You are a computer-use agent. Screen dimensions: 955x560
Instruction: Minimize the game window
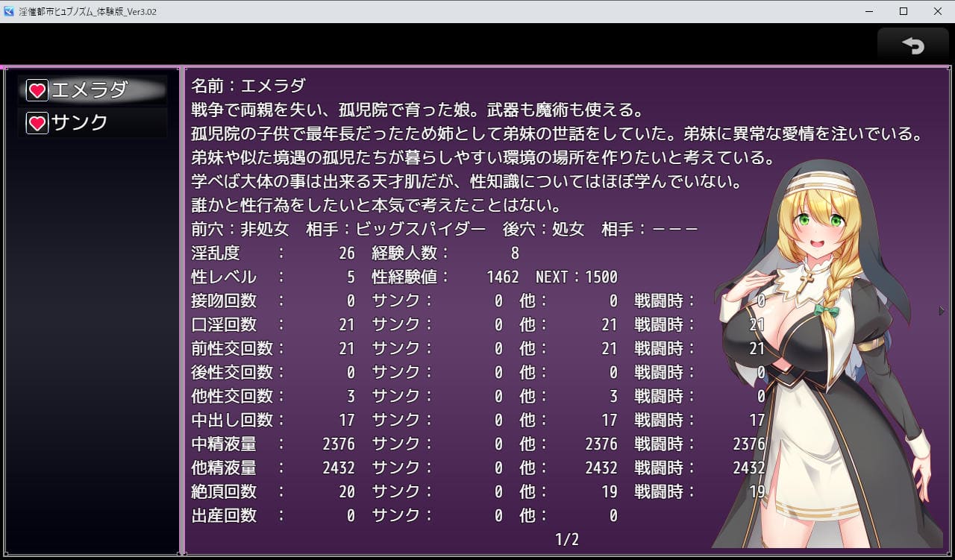[x=869, y=11]
